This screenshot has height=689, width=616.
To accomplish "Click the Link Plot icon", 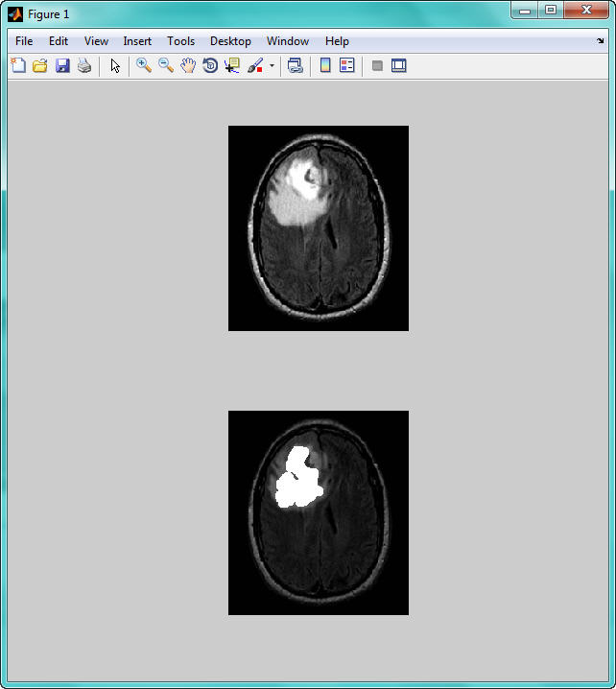I will click(x=296, y=65).
